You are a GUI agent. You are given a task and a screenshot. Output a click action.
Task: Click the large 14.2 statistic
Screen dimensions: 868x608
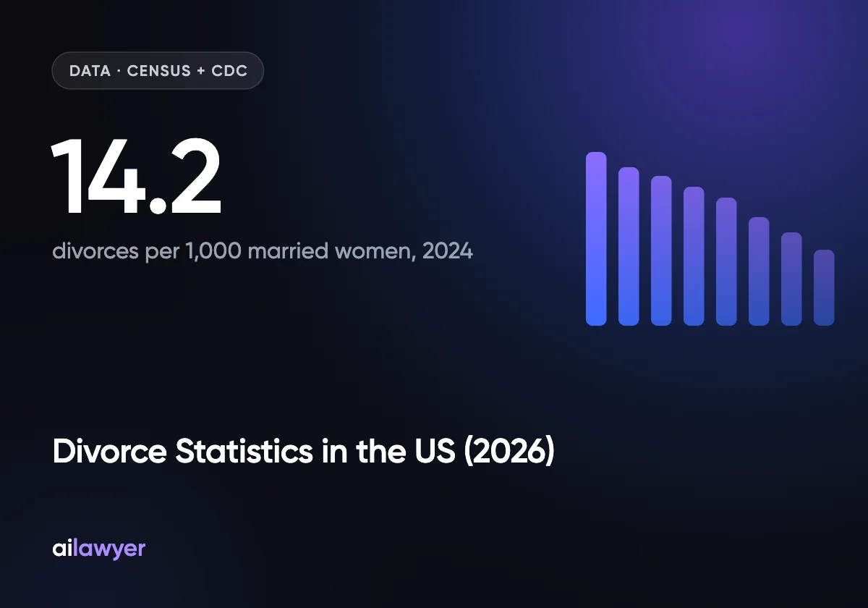tap(136, 177)
